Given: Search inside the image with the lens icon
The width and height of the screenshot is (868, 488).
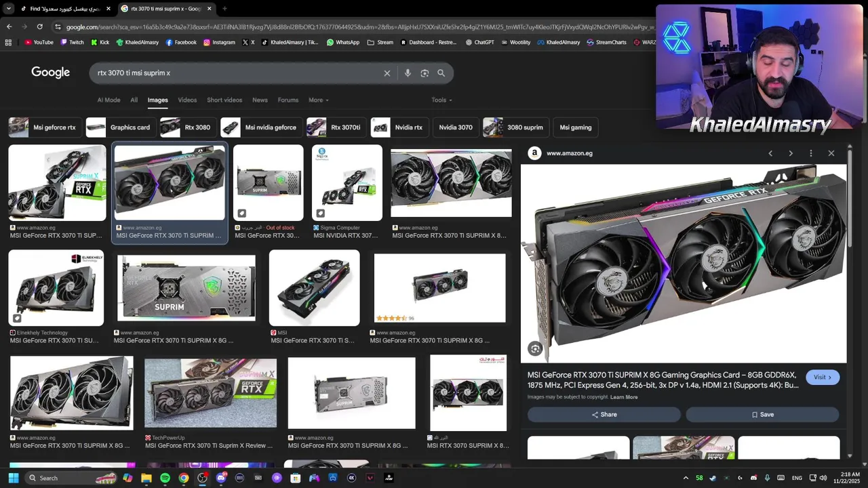Looking at the screenshot, I should [535, 349].
